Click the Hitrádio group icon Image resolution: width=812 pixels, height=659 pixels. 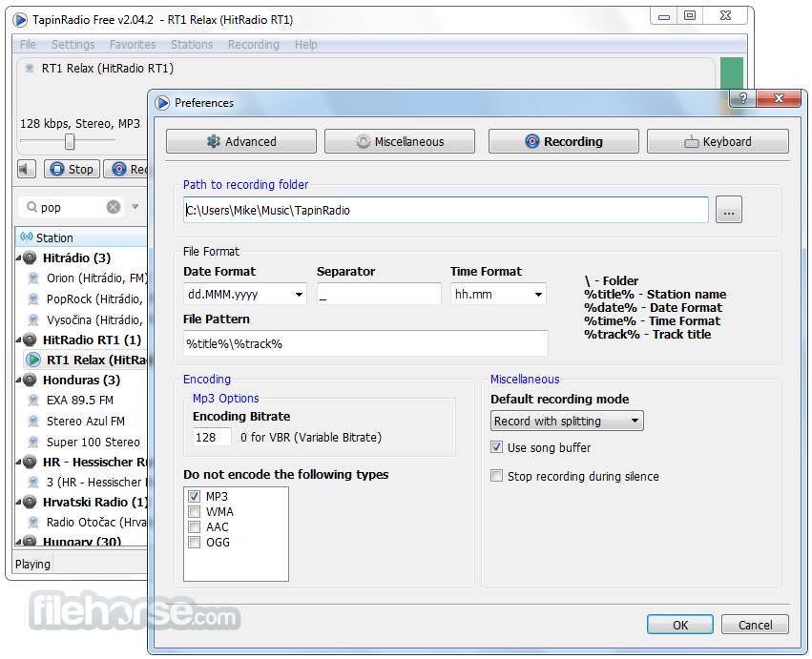pos(30,257)
